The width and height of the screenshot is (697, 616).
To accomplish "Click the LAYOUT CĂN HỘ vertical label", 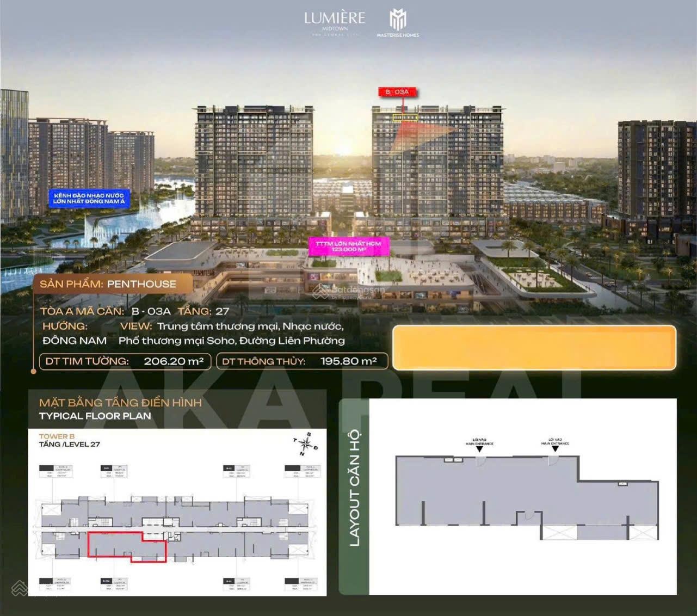I will click(x=354, y=488).
